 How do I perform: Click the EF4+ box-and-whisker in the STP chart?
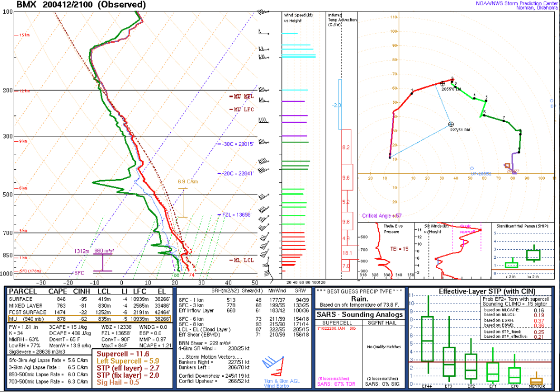point(427,335)
